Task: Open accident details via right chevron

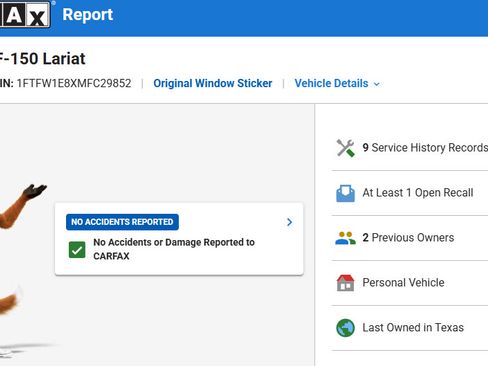Action: (x=289, y=222)
